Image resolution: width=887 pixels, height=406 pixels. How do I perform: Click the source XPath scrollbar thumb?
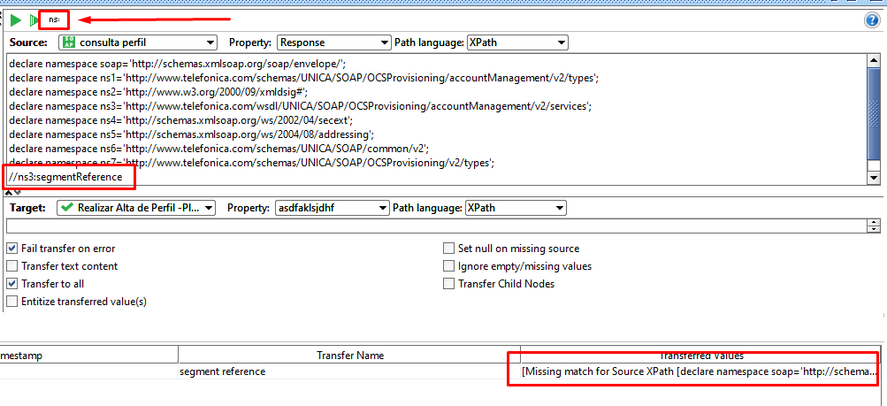873,116
